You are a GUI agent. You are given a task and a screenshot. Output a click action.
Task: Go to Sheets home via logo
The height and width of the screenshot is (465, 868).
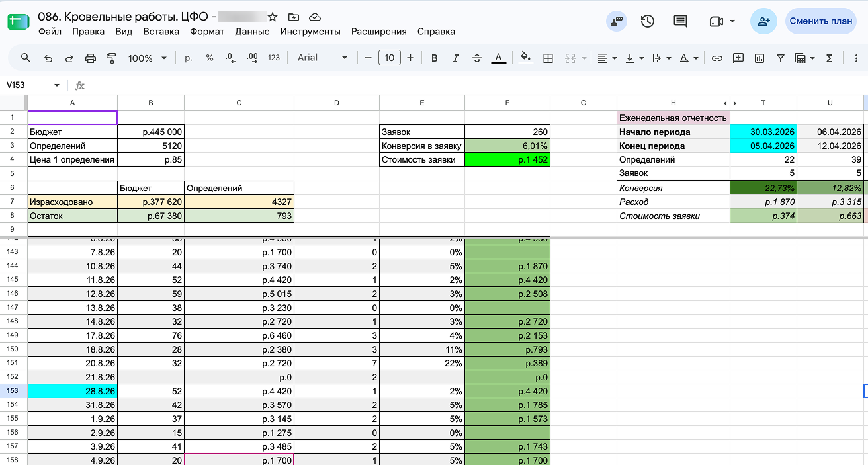(19, 21)
